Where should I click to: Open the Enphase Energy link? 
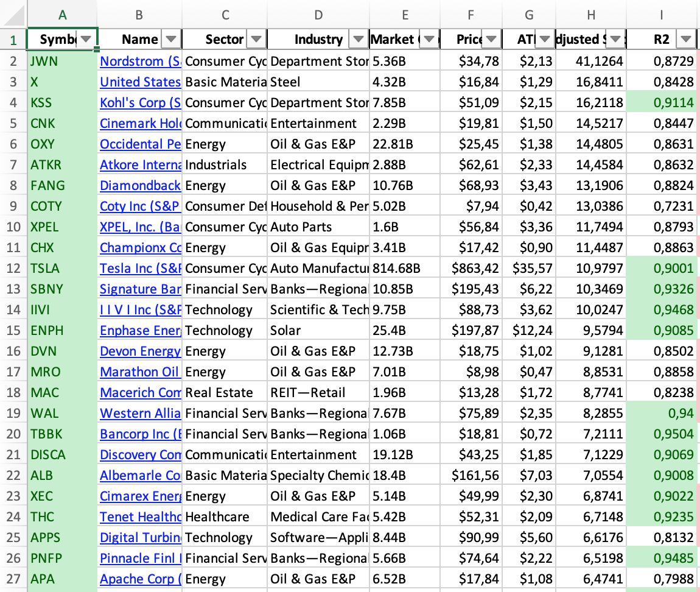click(x=140, y=329)
